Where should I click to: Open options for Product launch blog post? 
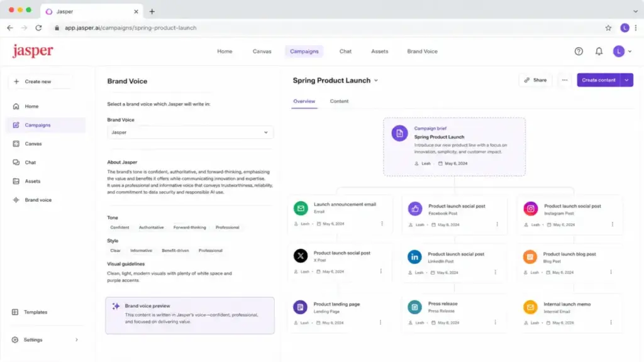coord(611,272)
